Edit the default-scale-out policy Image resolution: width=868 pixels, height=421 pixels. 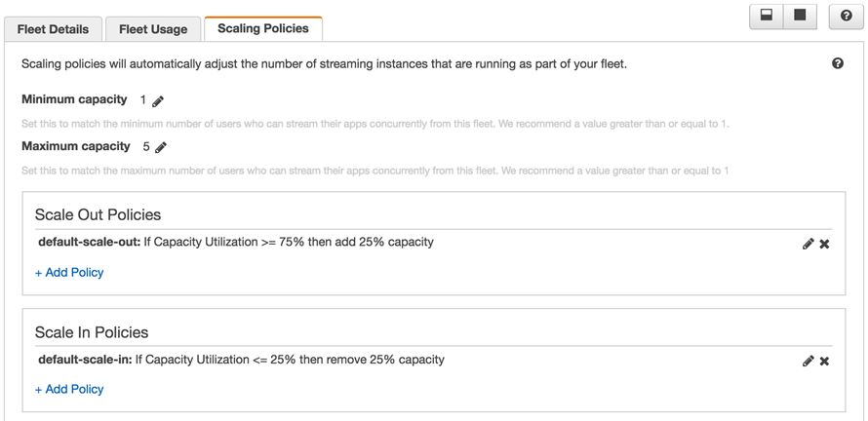pyautogui.click(x=808, y=244)
